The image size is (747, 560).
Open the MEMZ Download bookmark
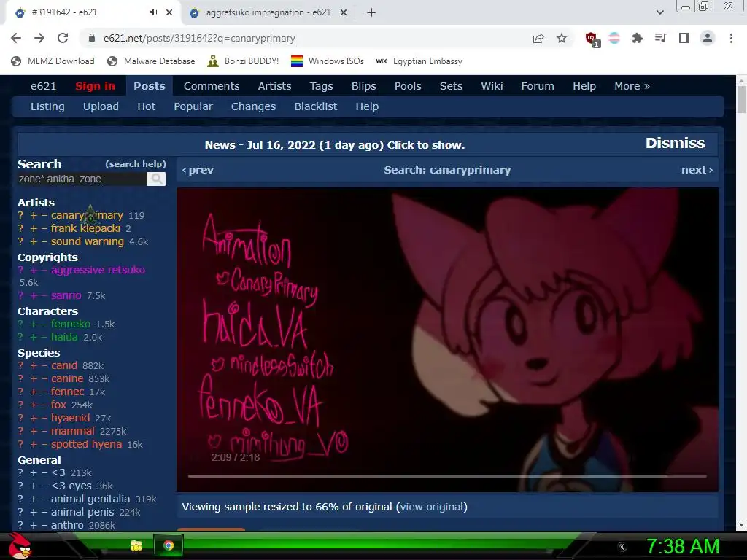click(53, 61)
